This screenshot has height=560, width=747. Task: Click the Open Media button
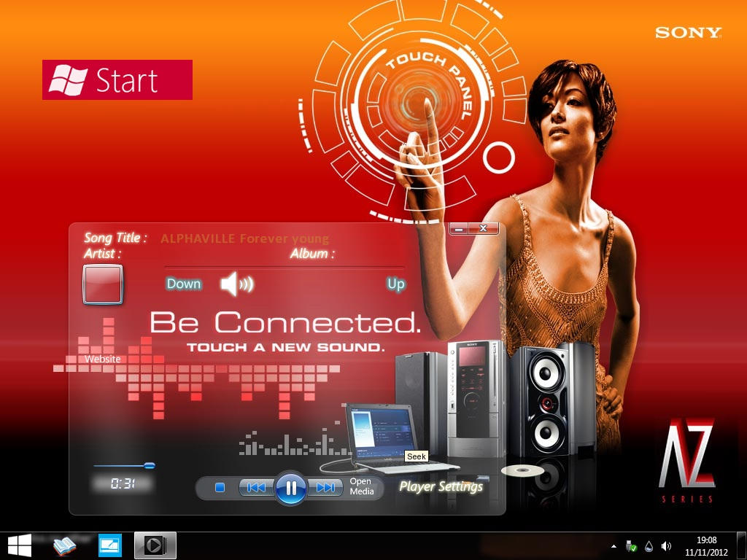click(362, 486)
